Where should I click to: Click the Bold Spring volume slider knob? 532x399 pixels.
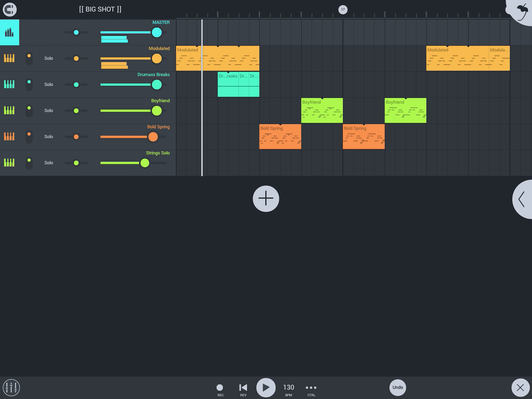coord(153,137)
